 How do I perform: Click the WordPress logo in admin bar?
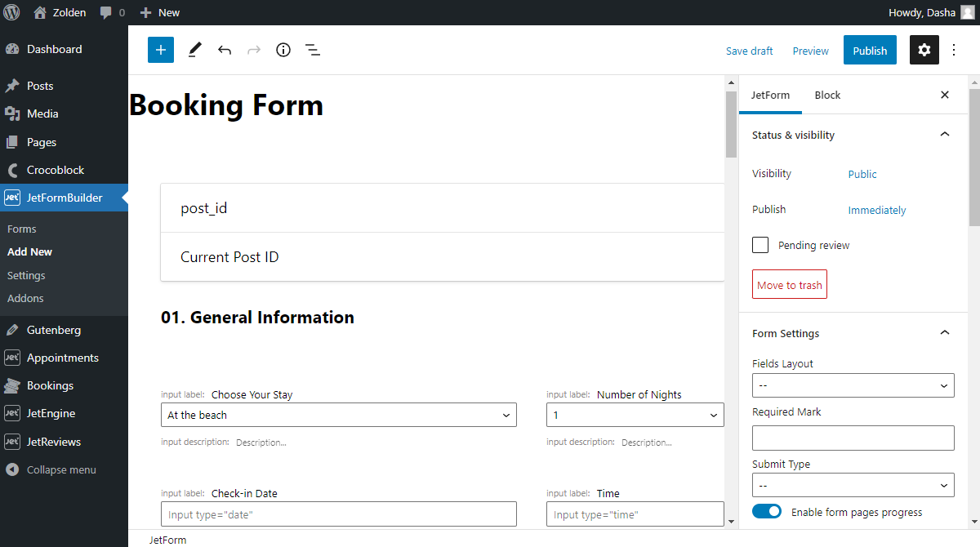click(x=11, y=12)
